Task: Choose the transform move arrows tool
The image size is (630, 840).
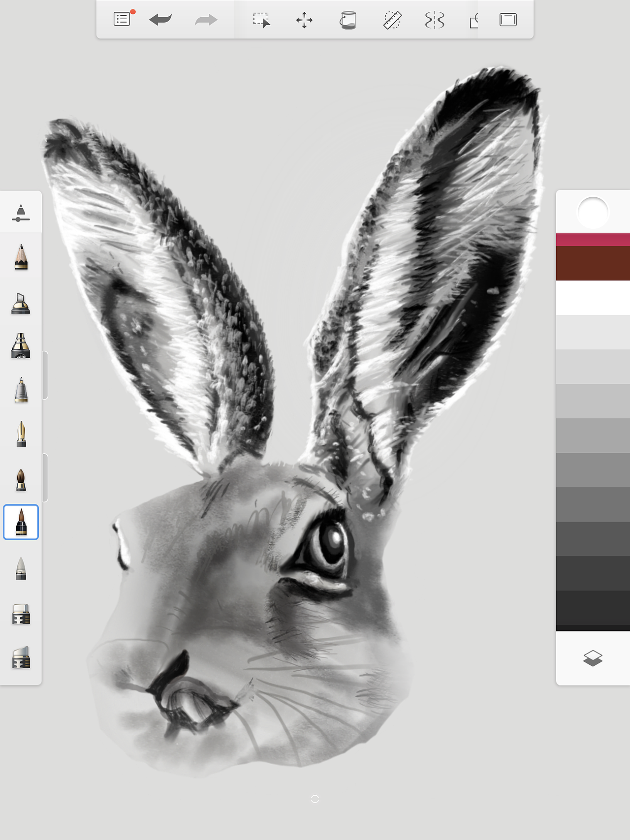Action: click(x=304, y=20)
